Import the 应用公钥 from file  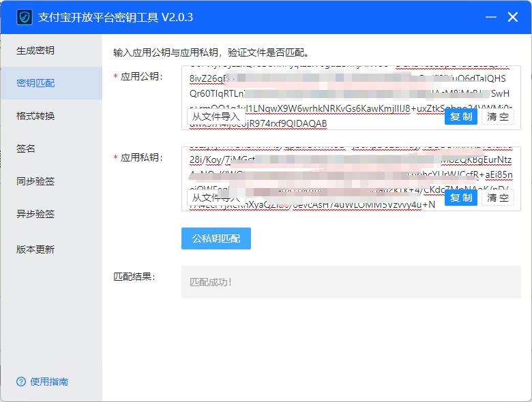point(216,117)
